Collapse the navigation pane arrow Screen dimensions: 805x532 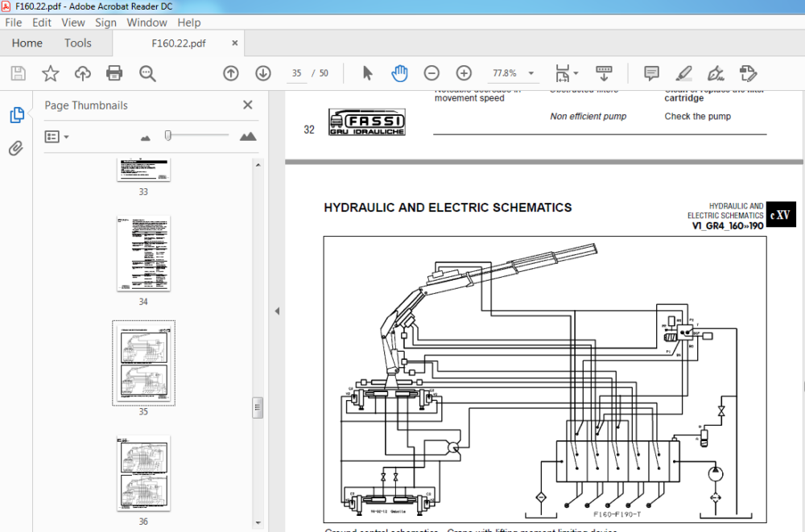pyautogui.click(x=277, y=311)
